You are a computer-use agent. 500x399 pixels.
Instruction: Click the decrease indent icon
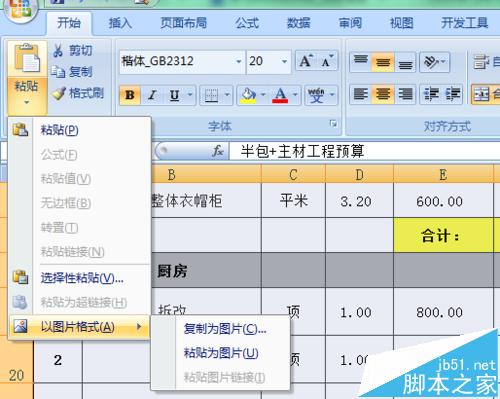click(431, 94)
